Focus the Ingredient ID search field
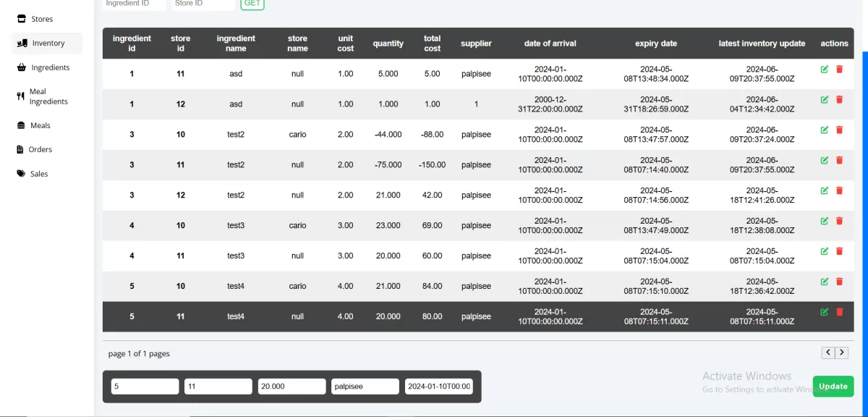 click(134, 4)
